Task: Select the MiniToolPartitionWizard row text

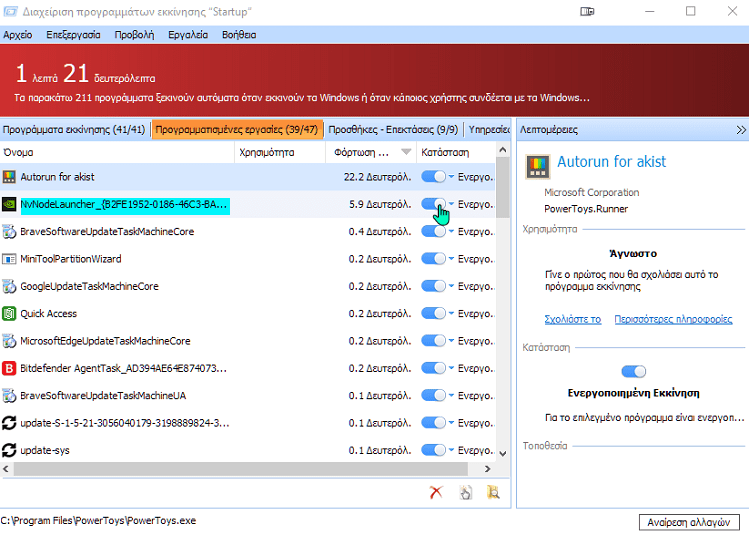Action: 71,259
